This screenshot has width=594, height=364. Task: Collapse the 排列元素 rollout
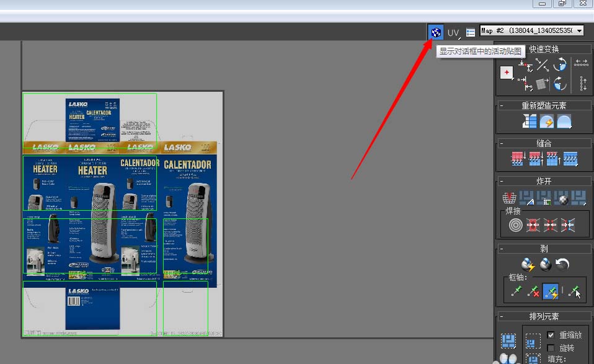[x=502, y=316]
